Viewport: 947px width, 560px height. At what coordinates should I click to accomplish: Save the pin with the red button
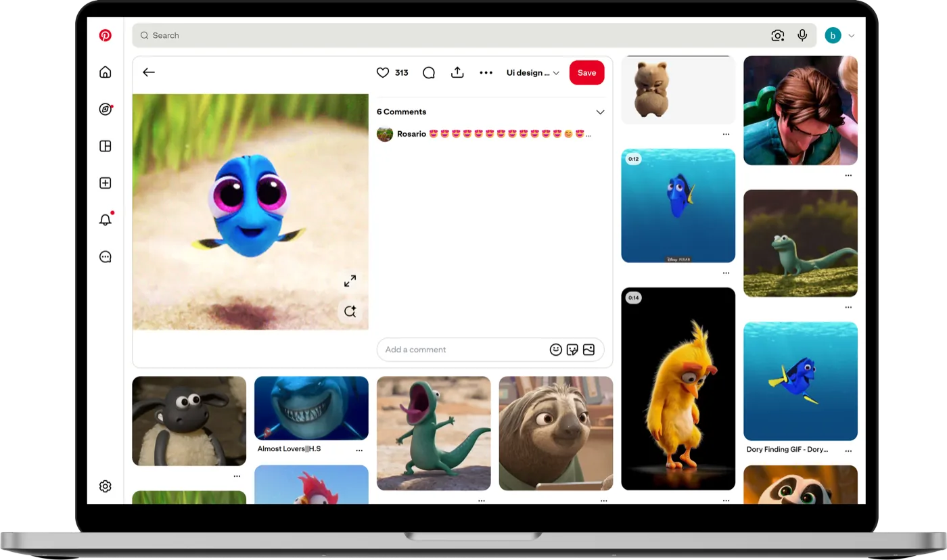click(586, 72)
